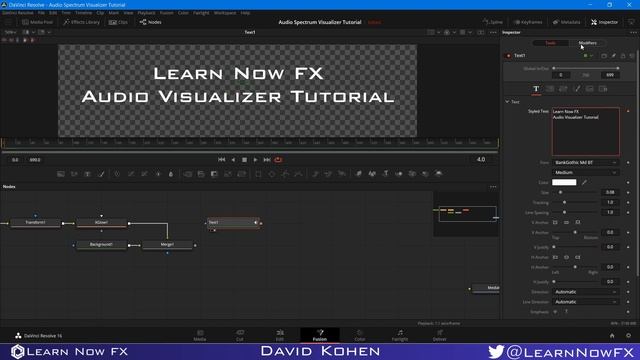
Task: Click the lock icon in Text1 header
Action: pos(623,56)
